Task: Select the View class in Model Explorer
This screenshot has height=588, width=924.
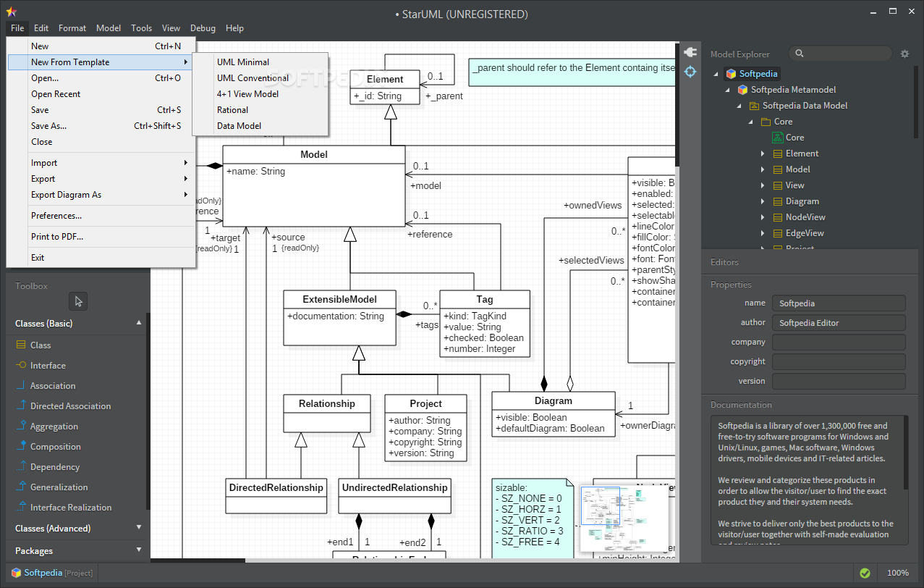Action: [x=794, y=185]
